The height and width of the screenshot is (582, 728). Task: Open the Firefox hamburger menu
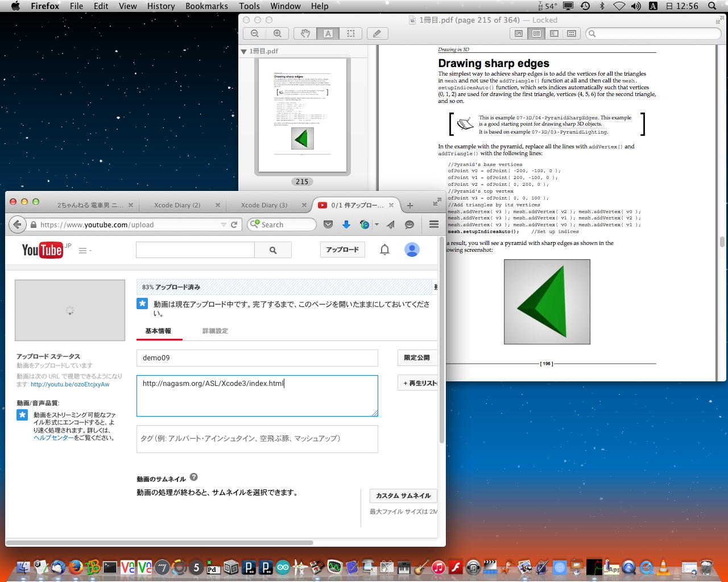pos(434,225)
